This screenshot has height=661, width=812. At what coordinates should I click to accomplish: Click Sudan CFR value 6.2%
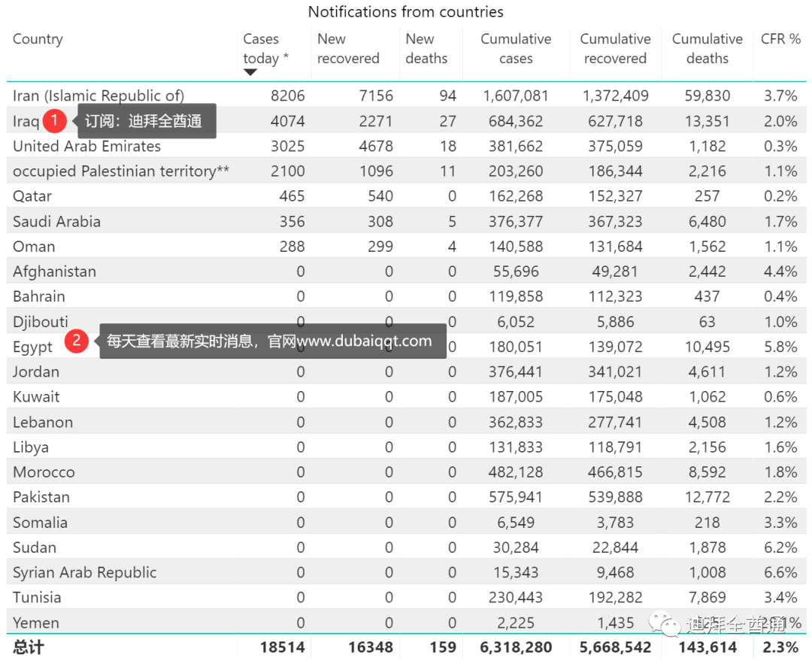[x=780, y=547]
